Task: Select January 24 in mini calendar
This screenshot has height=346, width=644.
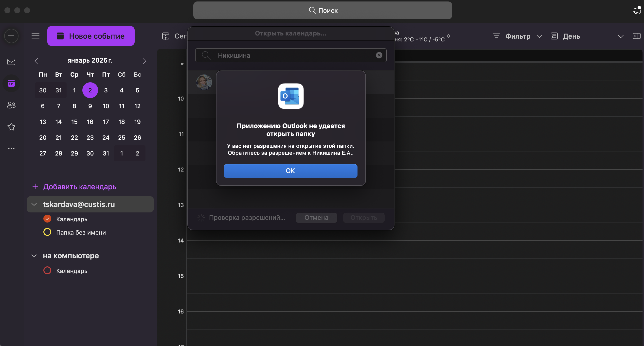Action: 106,138
